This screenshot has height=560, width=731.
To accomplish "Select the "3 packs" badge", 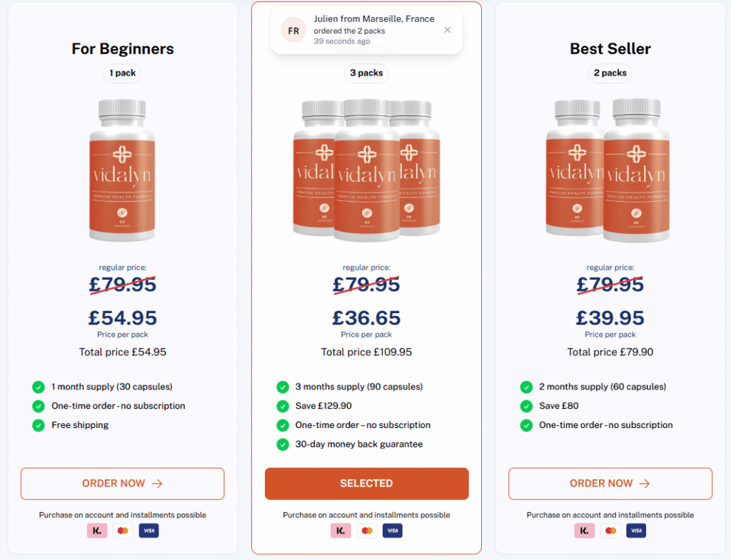I will pyautogui.click(x=366, y=73).
